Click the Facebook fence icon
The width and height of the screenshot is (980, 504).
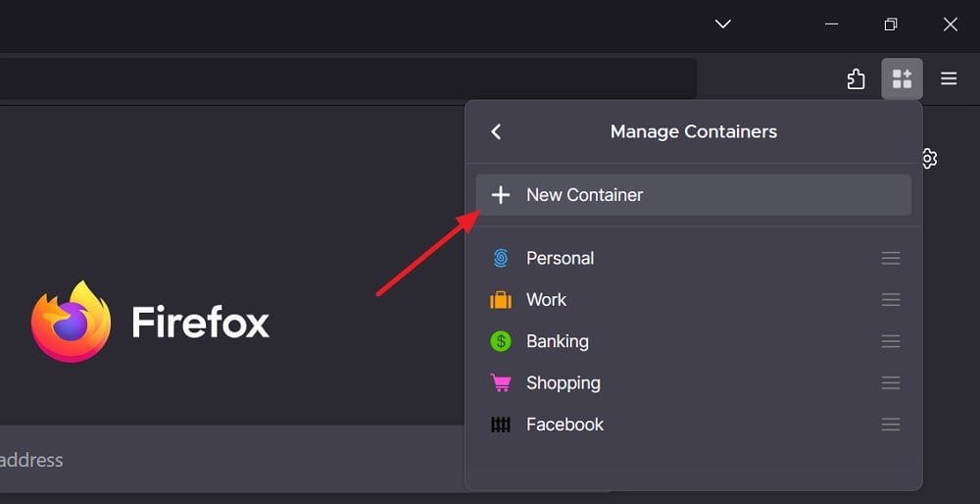click(501, 425)
